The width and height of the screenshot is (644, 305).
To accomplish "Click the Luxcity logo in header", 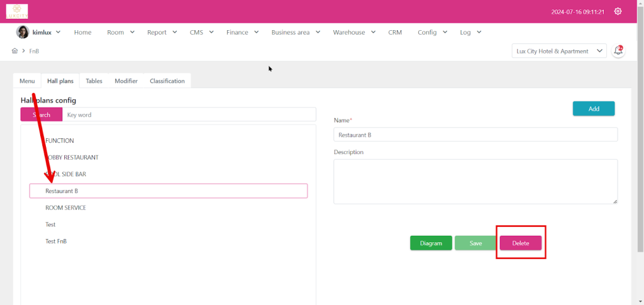I will [x=17, y=11].
